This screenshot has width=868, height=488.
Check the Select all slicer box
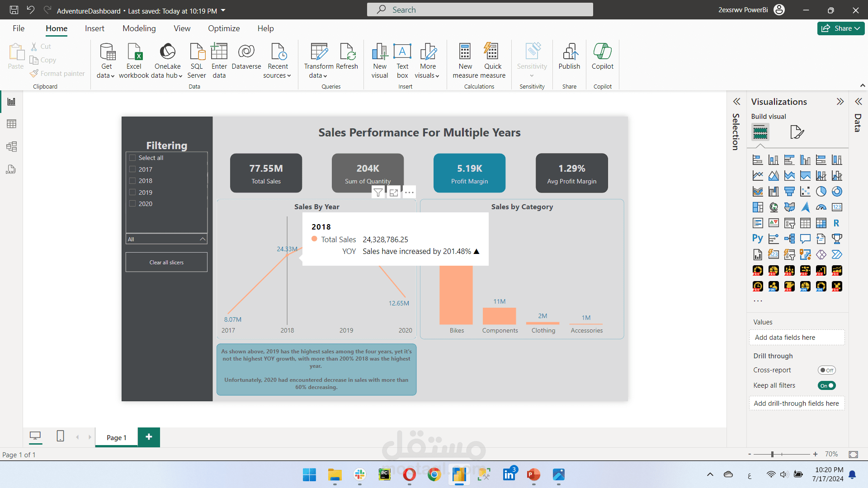tap(132, 158)
